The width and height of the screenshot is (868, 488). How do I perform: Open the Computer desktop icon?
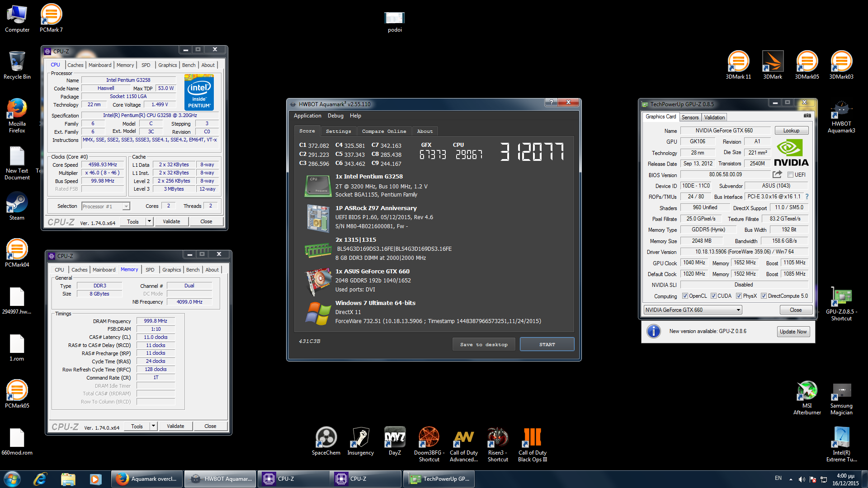(x=17, y=18)
